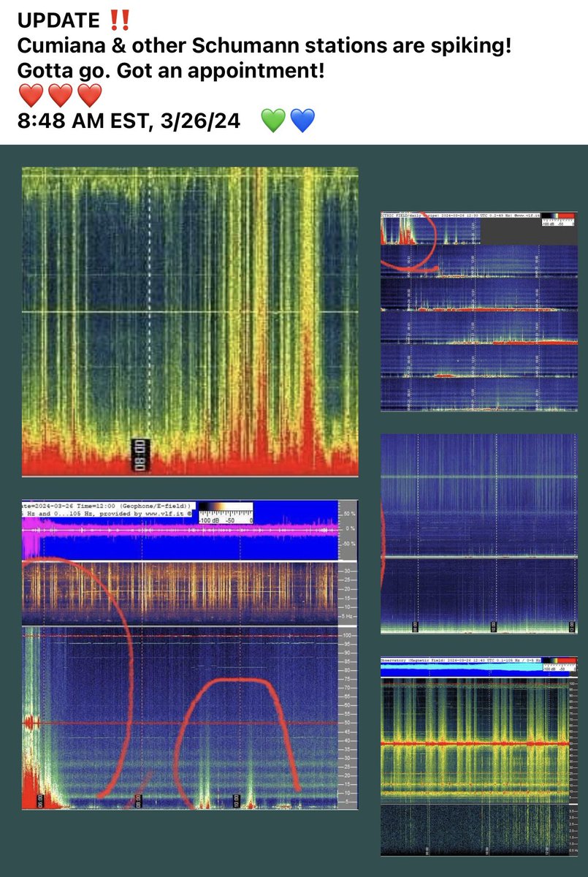The image size is (588, 877).
Task: Click the row of three red hearts
Action: 60,95
